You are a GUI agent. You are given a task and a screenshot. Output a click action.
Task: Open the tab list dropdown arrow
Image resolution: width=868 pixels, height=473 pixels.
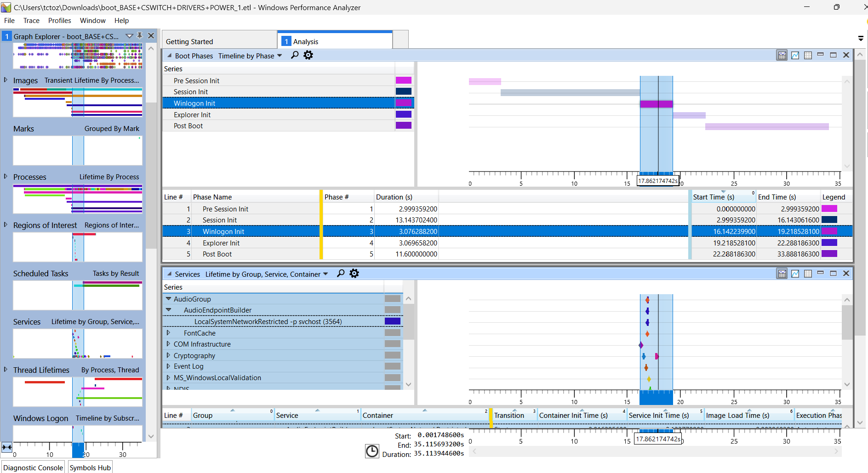[861, 39]
